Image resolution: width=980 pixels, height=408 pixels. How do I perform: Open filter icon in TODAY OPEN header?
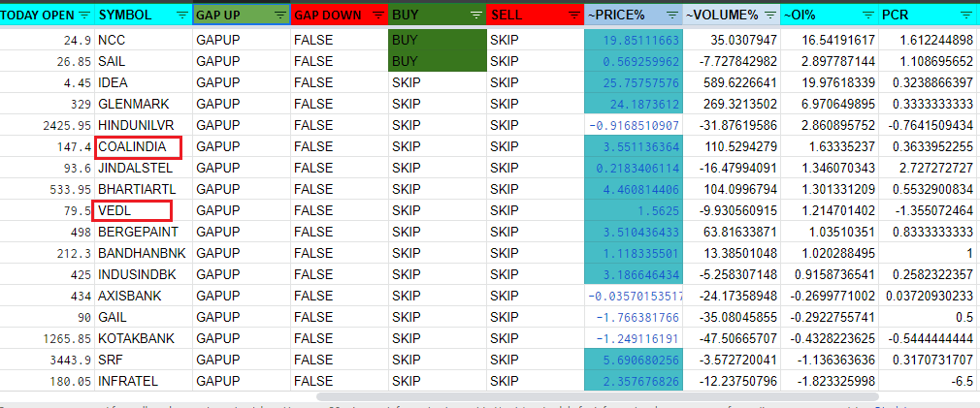(83, 15)
